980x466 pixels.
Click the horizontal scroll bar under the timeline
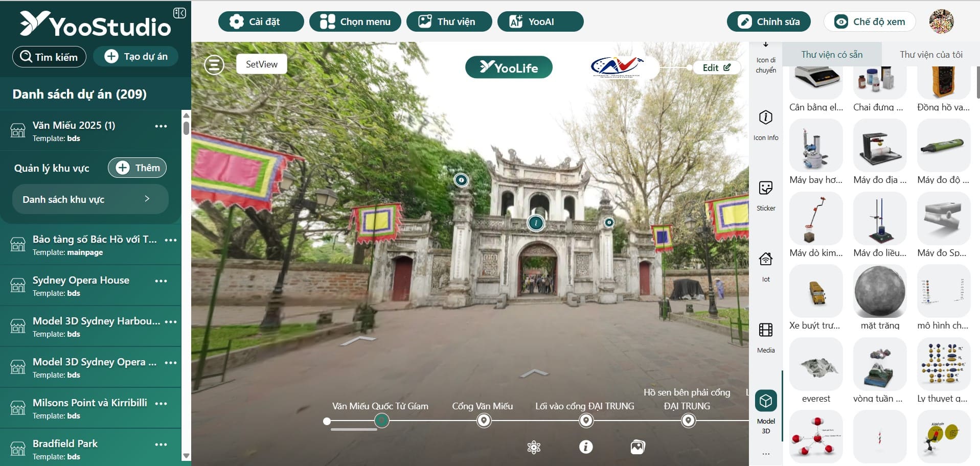354,430
